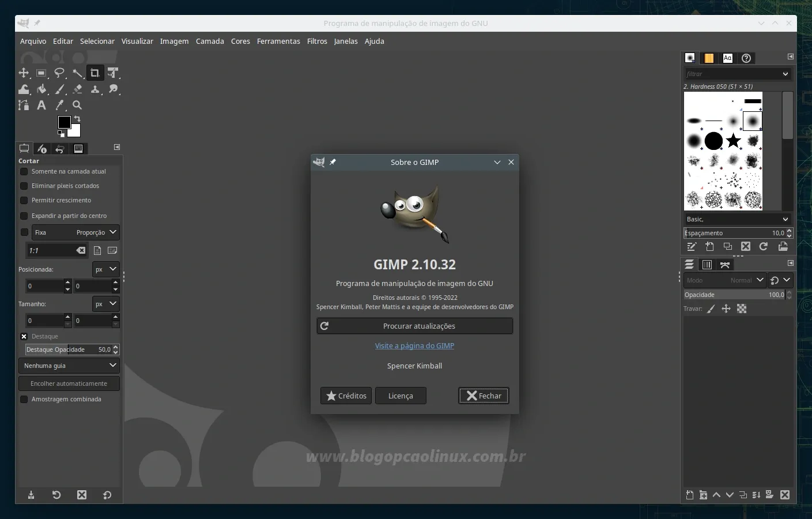Switch to the Patterns tab in brushes dock
The height and width of the screenshot is (519, 812).
[709, 58]
